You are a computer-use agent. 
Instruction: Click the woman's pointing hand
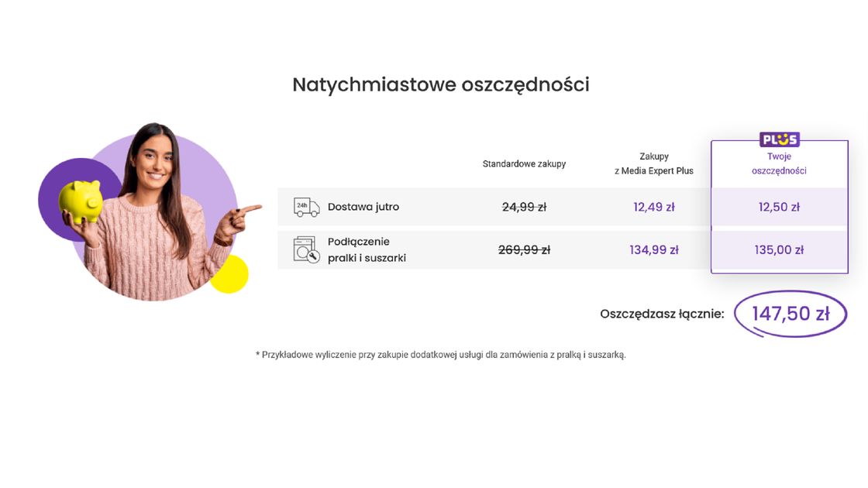coord(246,211)
